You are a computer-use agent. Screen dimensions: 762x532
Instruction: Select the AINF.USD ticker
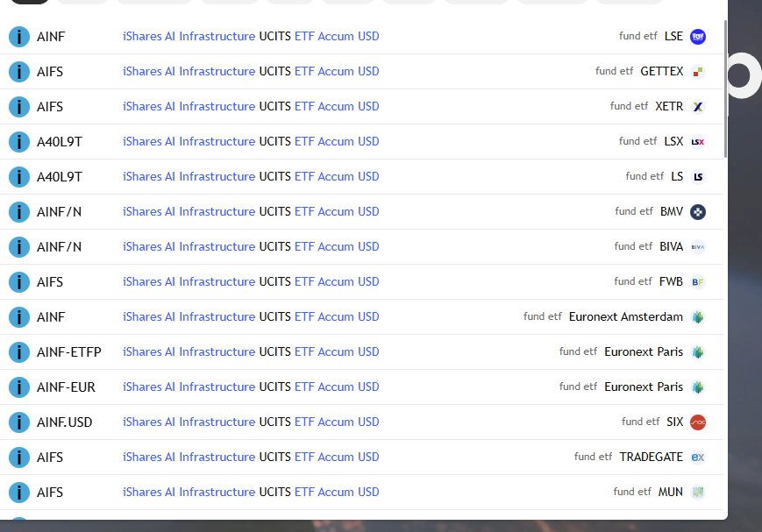pyautogui.click(x=64, y=422)
